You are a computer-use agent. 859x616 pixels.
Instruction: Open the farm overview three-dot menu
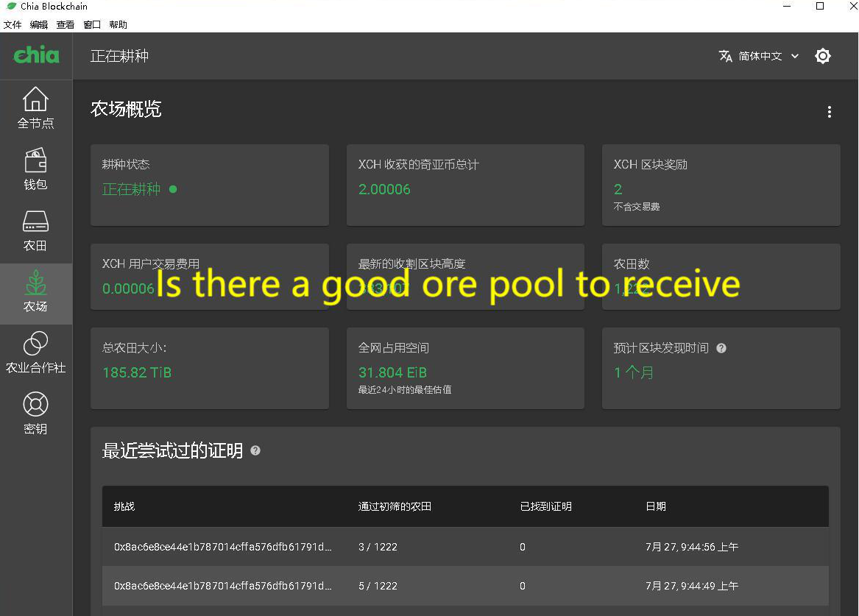click(x=830, y=112)
